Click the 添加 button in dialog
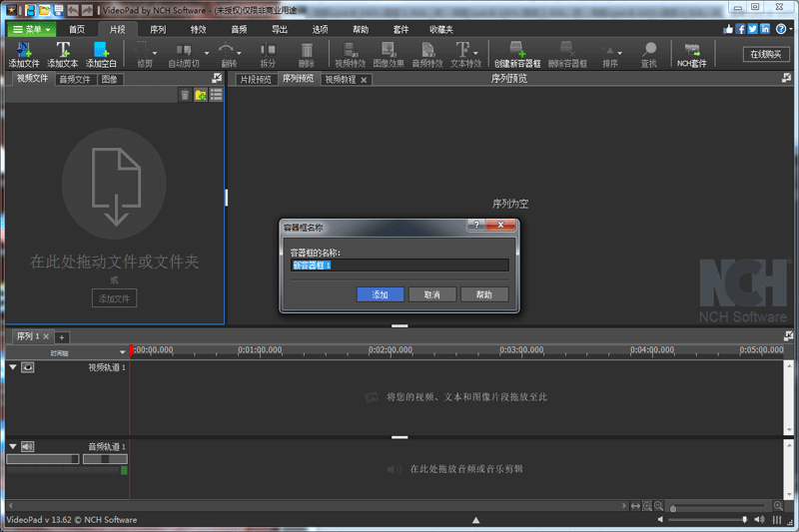Screen dimensions: 799x532 pyautogui.click(x=380, y=294)
